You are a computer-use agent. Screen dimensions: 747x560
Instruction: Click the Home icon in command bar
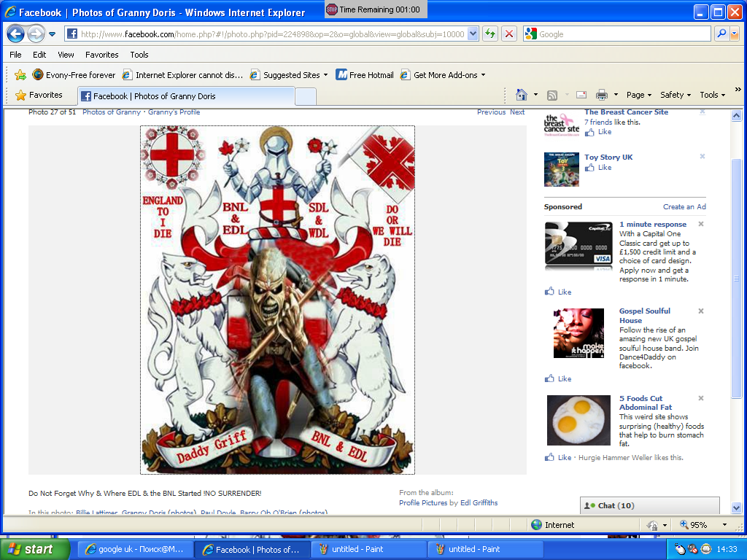tap(521, 95)
